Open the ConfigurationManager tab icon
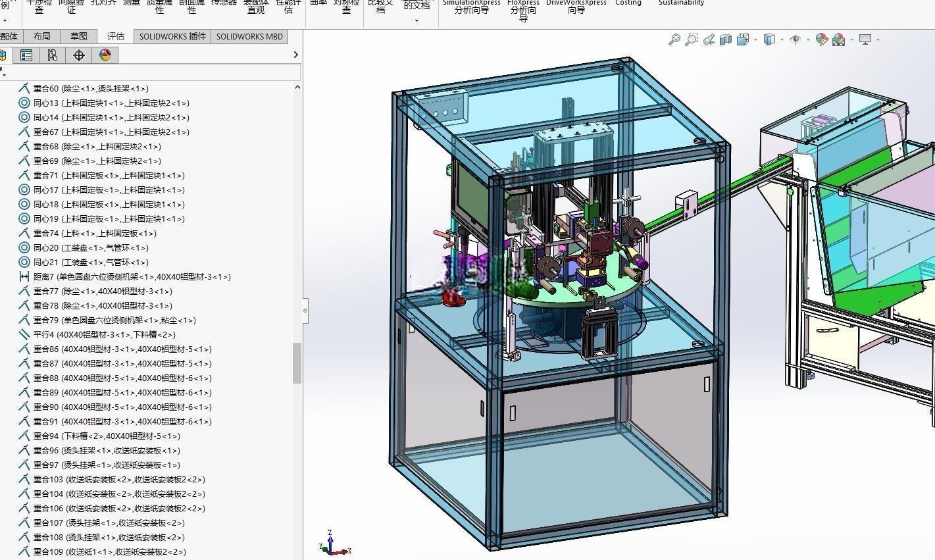This screenshot has height=560, width=935. pos(53,55)
